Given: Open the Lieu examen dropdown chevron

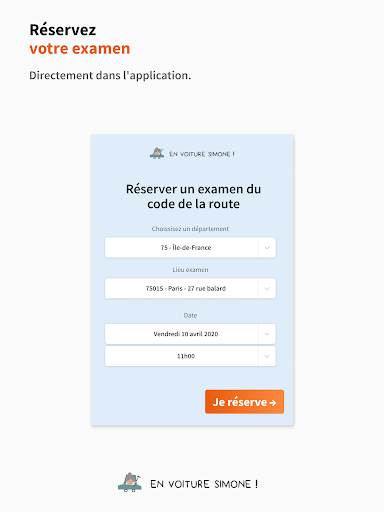Looking at the screenshot, I should click(267, 288).
